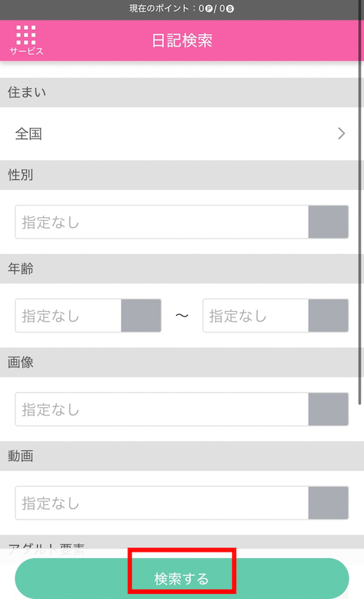Open the 画像 指定なし dropdown

[x=181, y=409]
